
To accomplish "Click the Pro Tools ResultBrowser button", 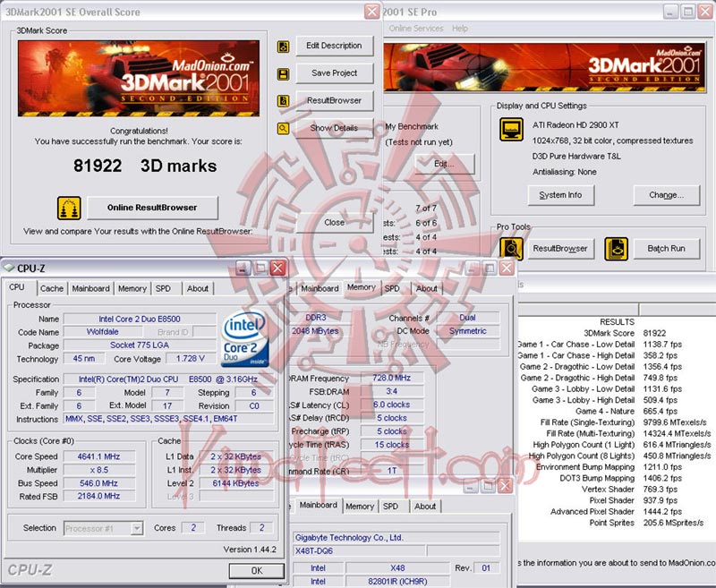I will [x=561, y=249].
